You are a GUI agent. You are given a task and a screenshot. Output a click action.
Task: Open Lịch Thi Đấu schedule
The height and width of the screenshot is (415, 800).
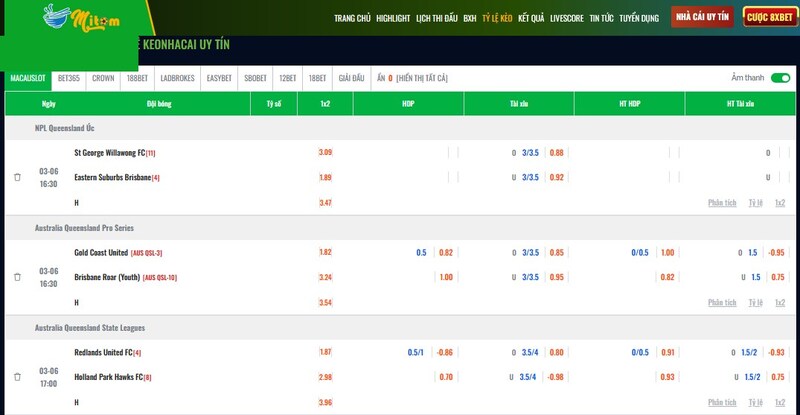437,18
